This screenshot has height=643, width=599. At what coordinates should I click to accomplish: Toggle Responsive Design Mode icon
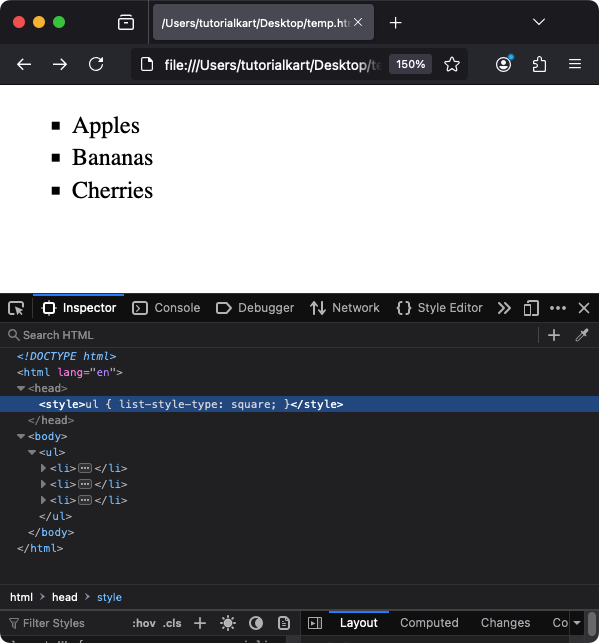[531, 308]
